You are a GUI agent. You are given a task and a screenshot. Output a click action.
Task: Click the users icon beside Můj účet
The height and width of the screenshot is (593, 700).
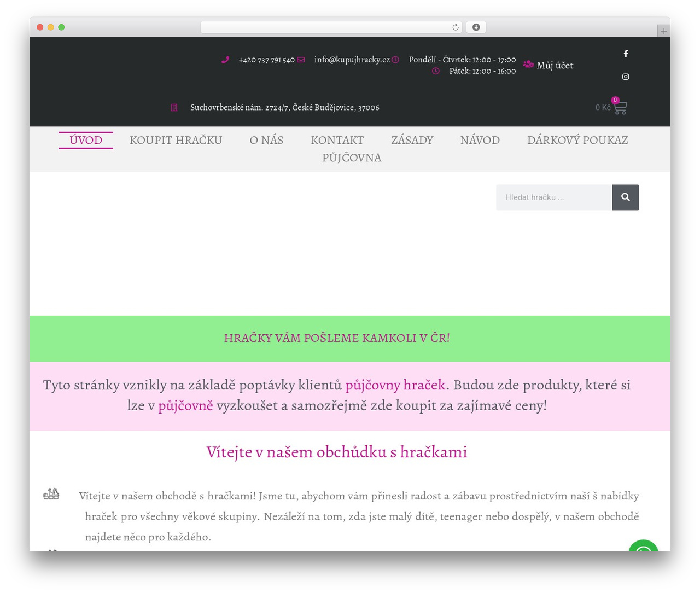tap(528, 65)
